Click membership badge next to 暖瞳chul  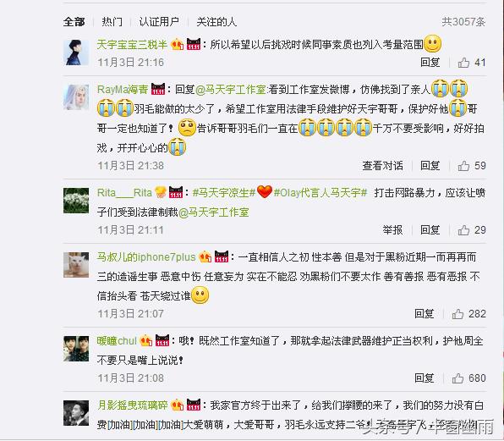click(x=146, y=340)
